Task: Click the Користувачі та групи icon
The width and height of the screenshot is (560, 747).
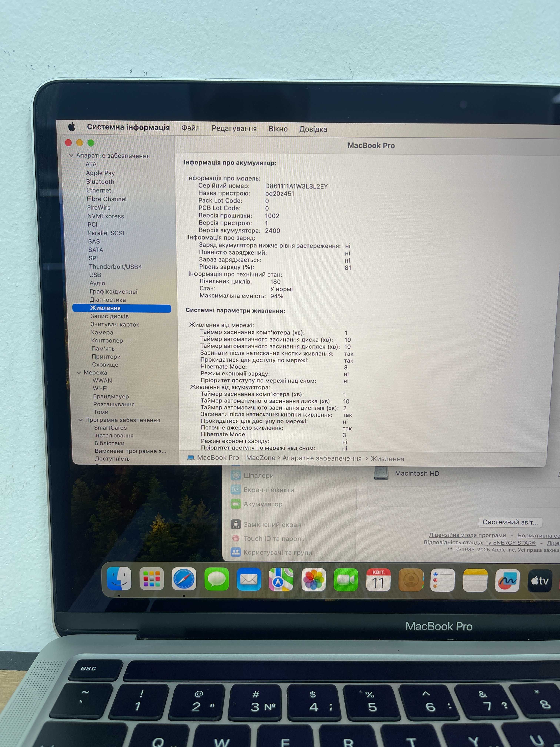Action: point(236,552)
